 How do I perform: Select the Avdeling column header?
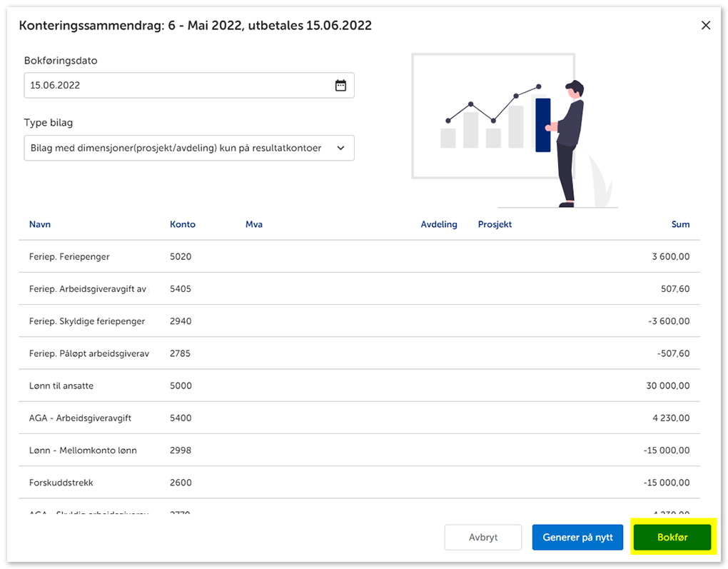439,224
